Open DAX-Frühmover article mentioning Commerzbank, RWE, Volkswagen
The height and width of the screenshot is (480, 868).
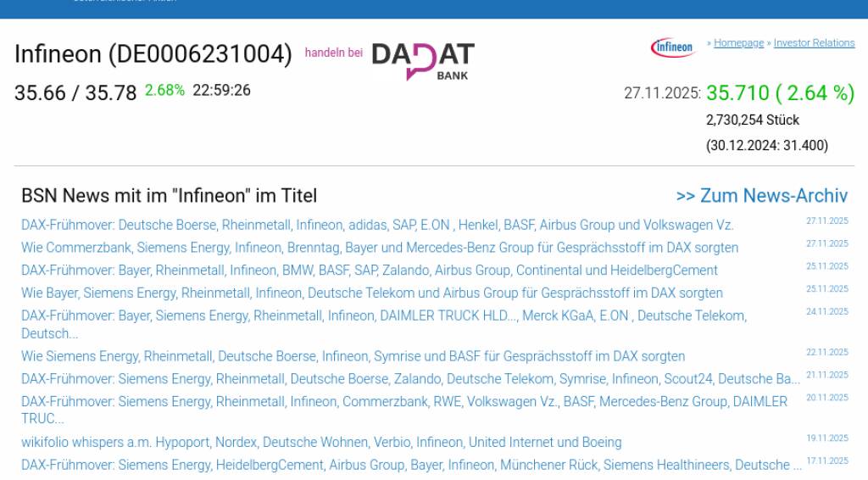403,402
